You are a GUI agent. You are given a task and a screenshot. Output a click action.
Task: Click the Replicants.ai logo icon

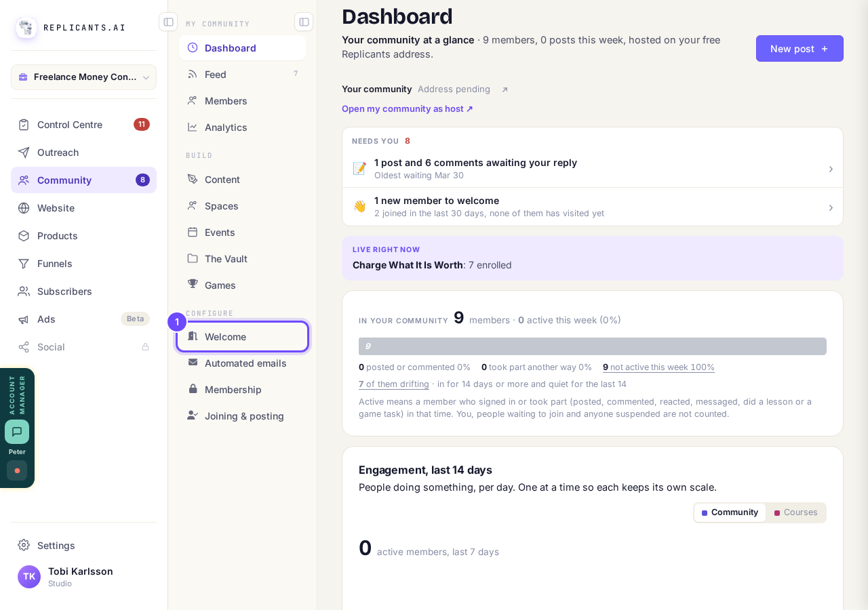pos(26,28)
